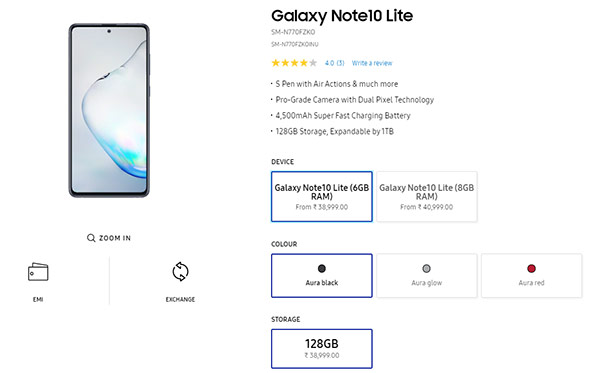The image size is (600, 373).
Task: Click the Galaxy Note10 Lite title heading
Action: click(x=342, y=16)
